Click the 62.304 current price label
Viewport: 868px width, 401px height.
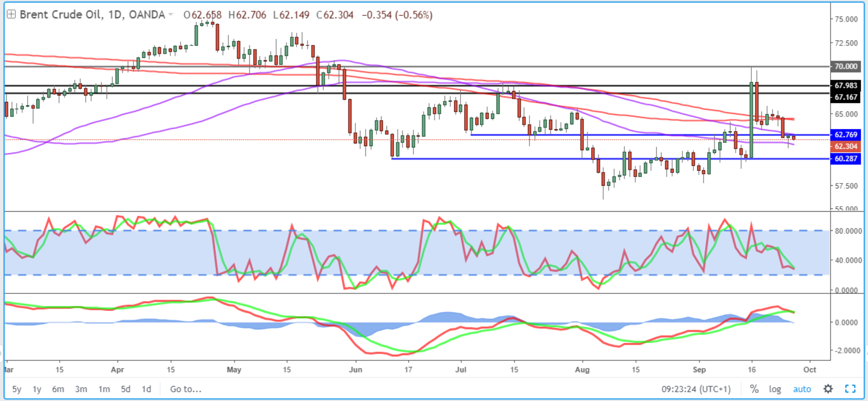pos(846,147)
